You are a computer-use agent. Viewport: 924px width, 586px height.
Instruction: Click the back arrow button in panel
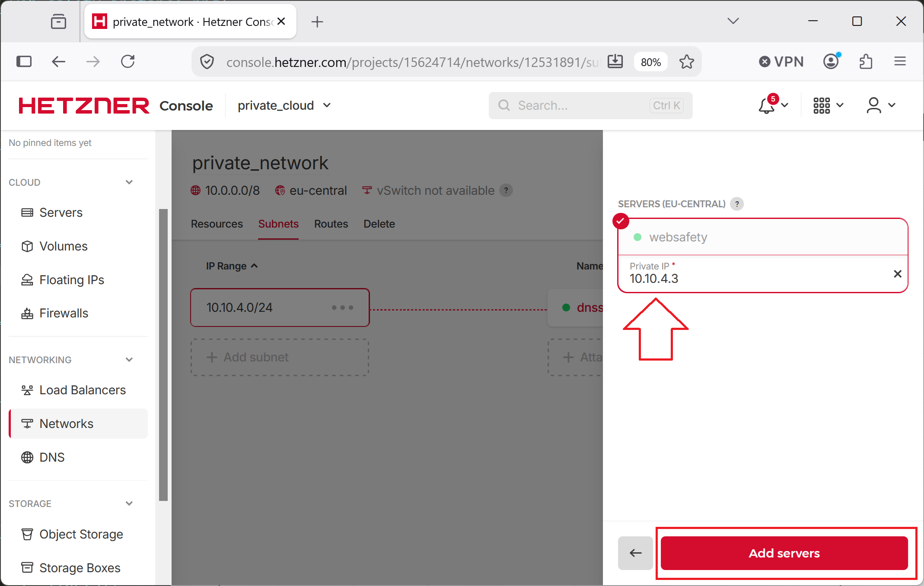635,553
